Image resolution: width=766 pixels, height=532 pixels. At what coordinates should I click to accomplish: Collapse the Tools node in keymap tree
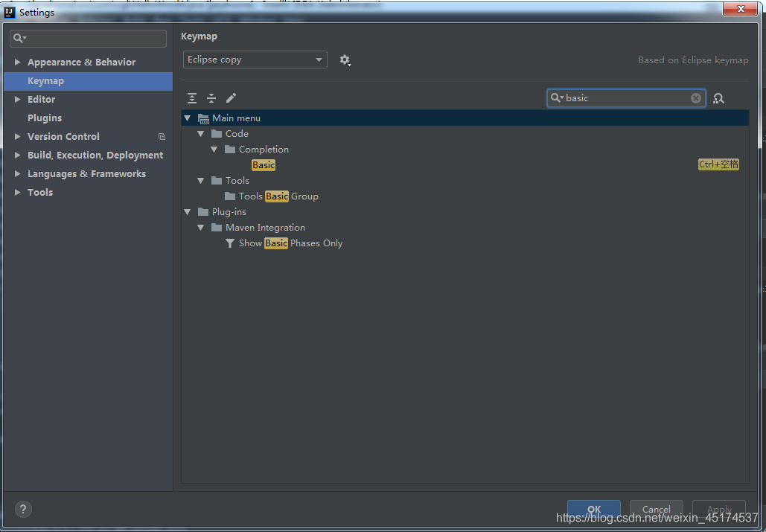point(200,181)
